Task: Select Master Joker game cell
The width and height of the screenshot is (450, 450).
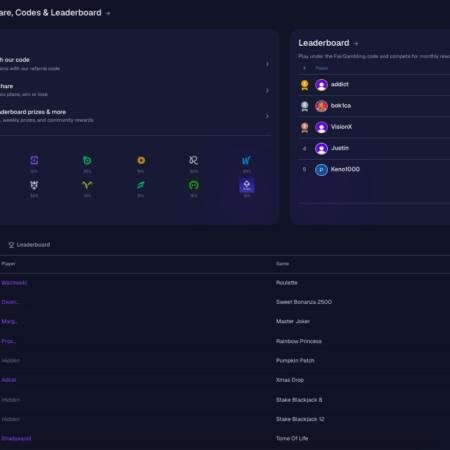Action: [293, 321]
